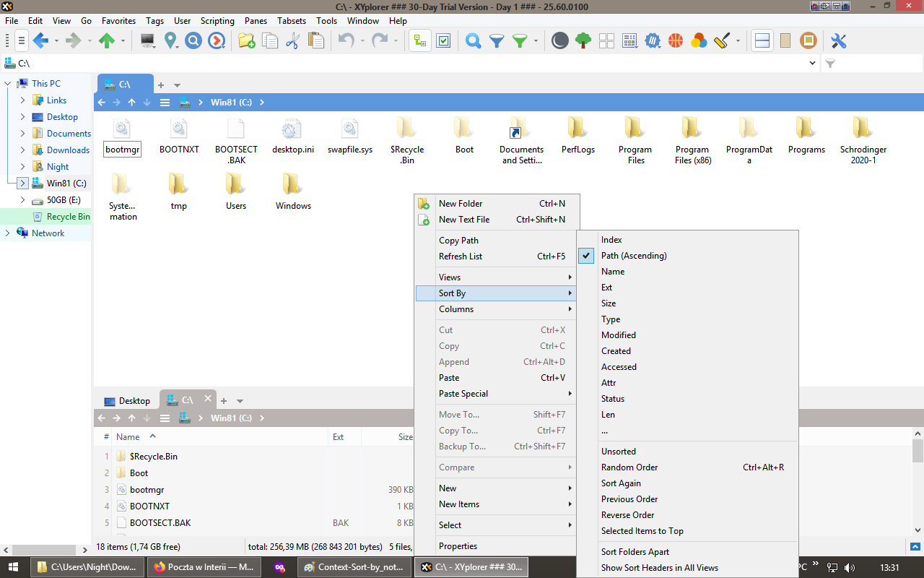Open the address bar dropdown arrow
The image size is (924, 578).
pos(813,64)
